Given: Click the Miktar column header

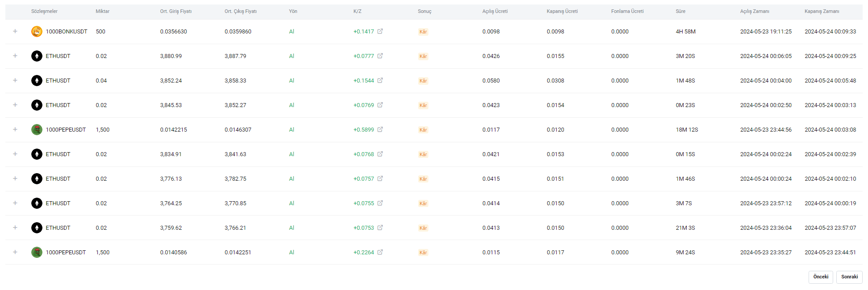Looking at the screenshot, I should pyautogui.click(x=102, y=11).
